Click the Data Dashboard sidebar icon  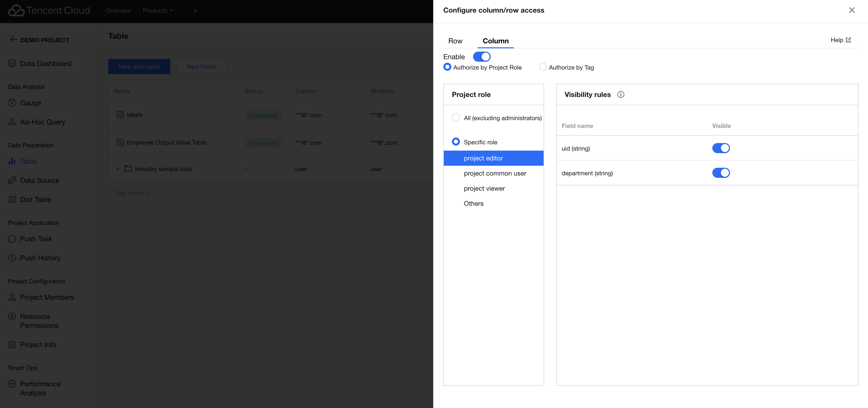click(12, 64)
